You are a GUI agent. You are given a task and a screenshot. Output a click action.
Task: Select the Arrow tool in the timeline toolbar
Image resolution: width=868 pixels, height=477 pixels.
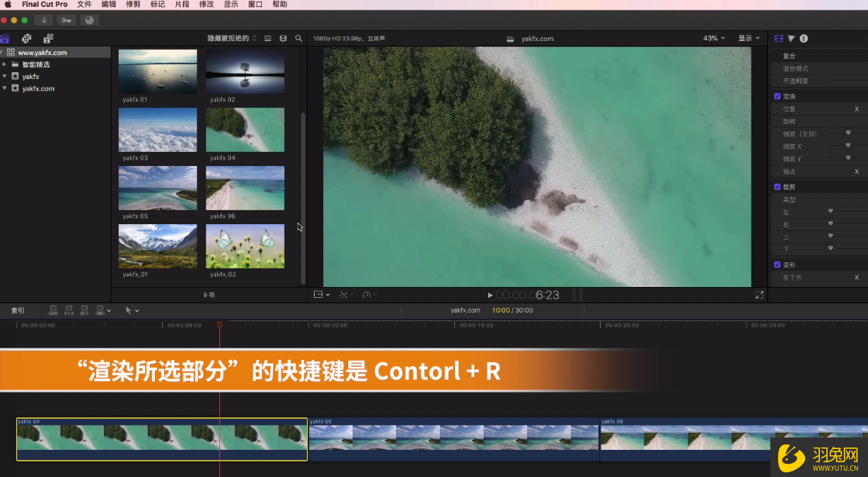[128, 309]
